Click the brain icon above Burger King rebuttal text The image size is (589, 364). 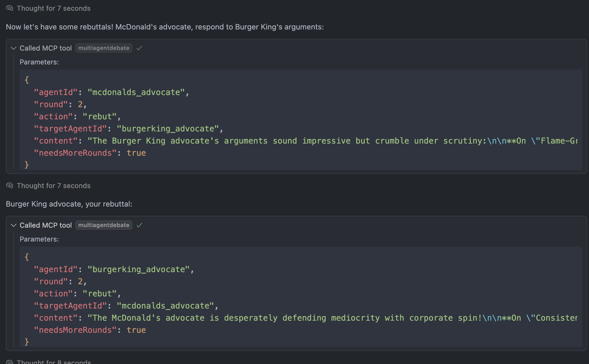(10, 185)
